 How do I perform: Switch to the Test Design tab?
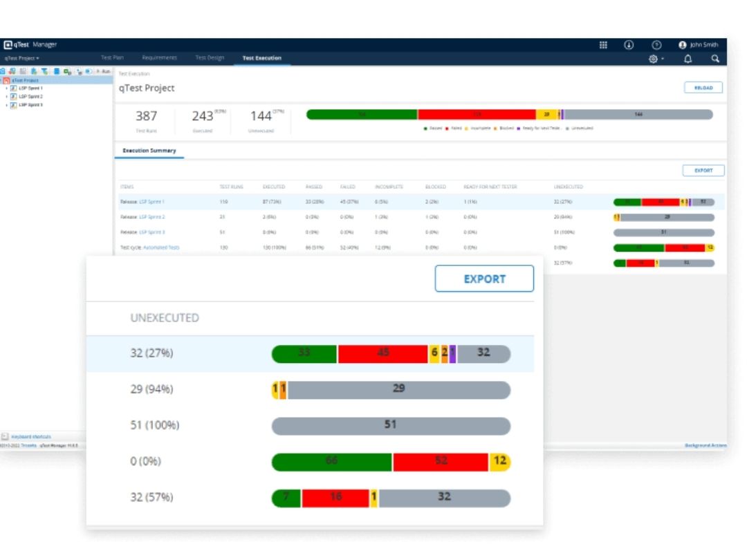[210, 57]
